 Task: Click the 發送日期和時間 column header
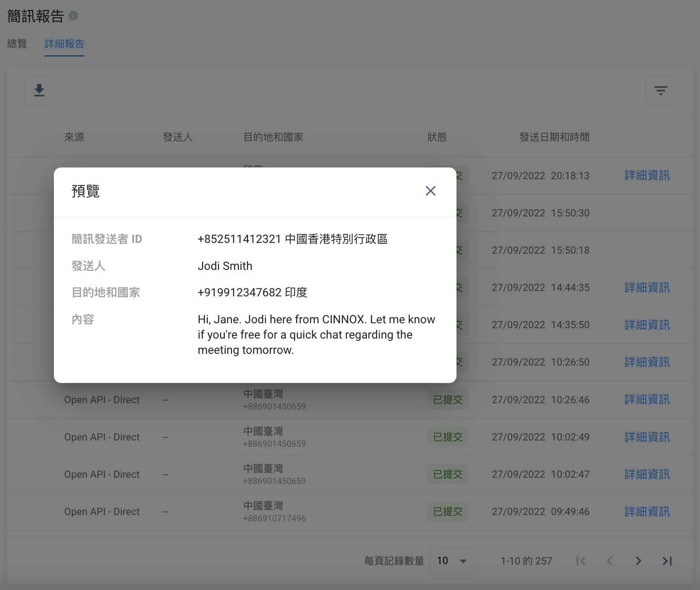[554, 137]
